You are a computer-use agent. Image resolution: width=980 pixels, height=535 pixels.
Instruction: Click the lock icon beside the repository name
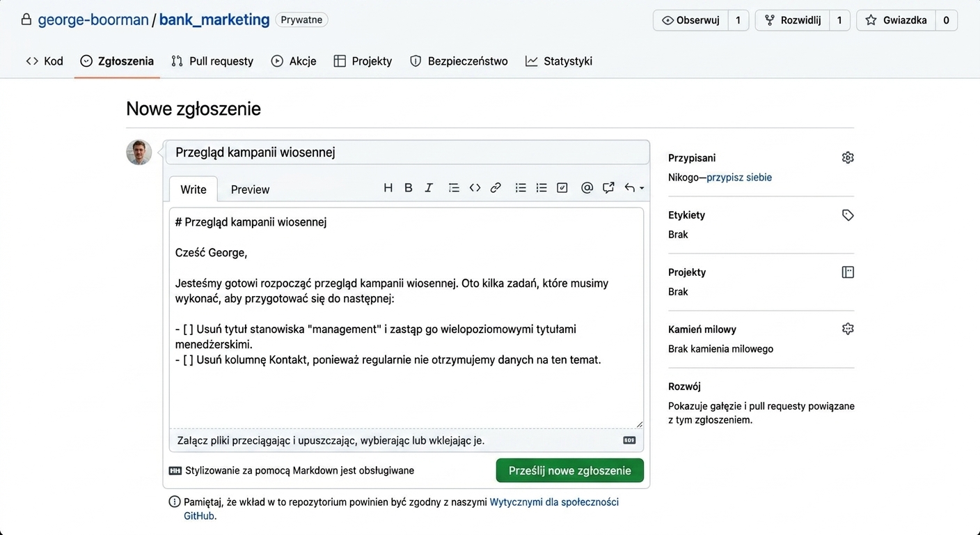pyautogui.click(x=26, y=20)
